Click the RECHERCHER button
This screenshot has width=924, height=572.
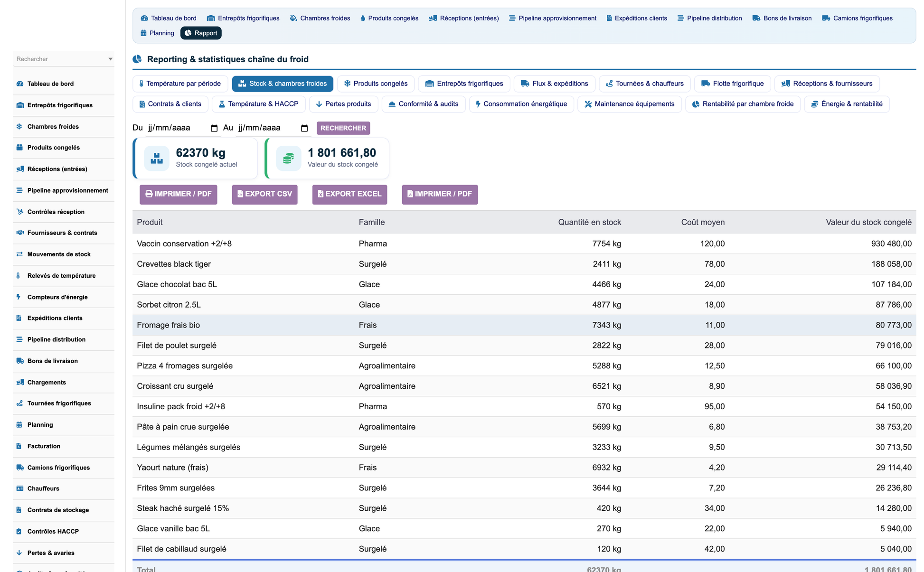point(343,128)
